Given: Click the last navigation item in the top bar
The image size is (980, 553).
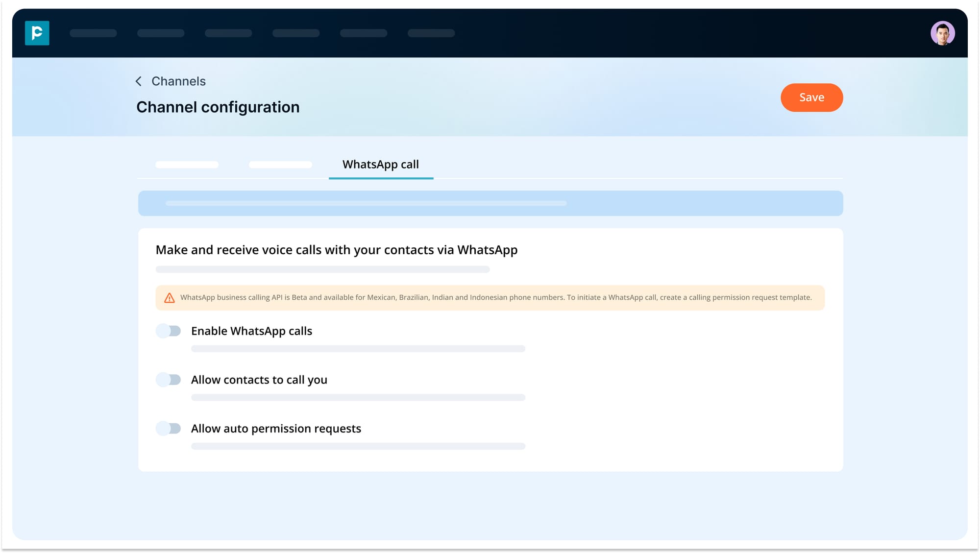Looking at the screenshot, I should [x=431, y=33].
